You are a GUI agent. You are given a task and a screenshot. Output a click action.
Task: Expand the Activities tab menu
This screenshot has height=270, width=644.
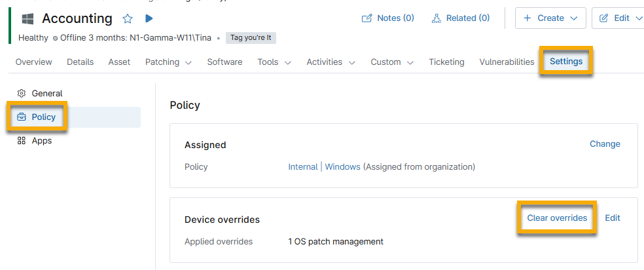pyautogui.click(x=331, y=62)
